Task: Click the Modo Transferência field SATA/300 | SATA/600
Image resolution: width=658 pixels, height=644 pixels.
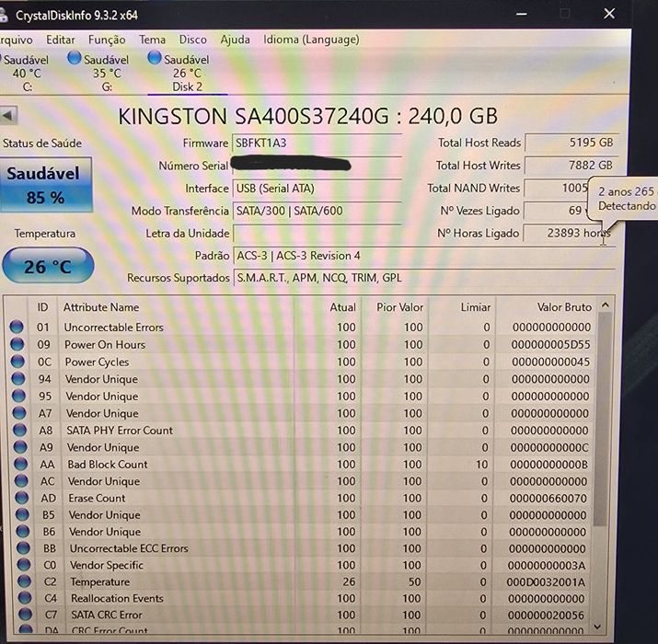Action: coord(317,211)
